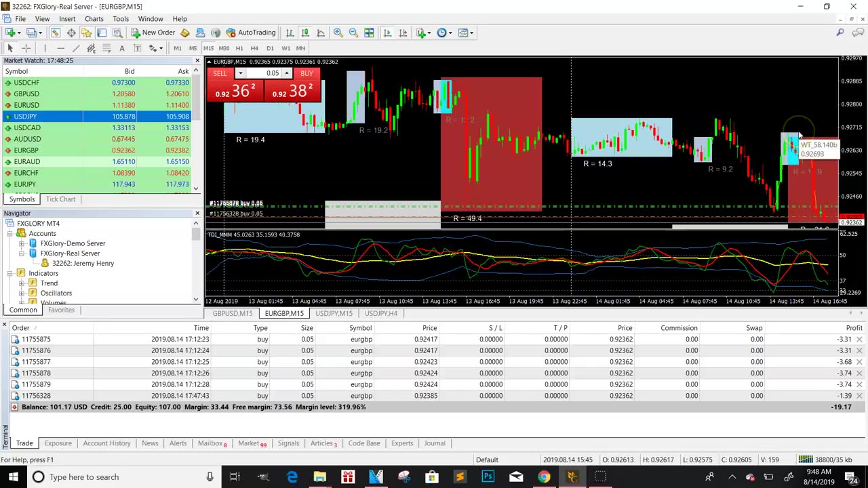Open the Profiles toolbar icon

click(x=32, y=33)
